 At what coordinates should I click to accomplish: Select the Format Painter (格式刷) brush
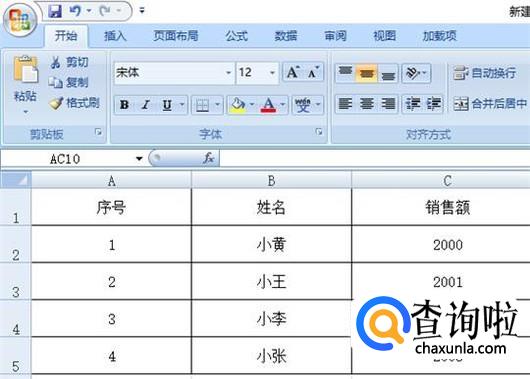click(x=74, y=102)
